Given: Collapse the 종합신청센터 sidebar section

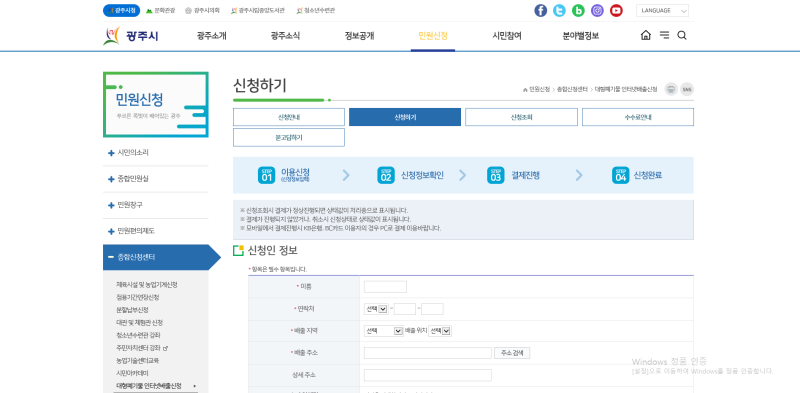Looking at the screenshot, I should pyautogui.click(x=156, y=257).
